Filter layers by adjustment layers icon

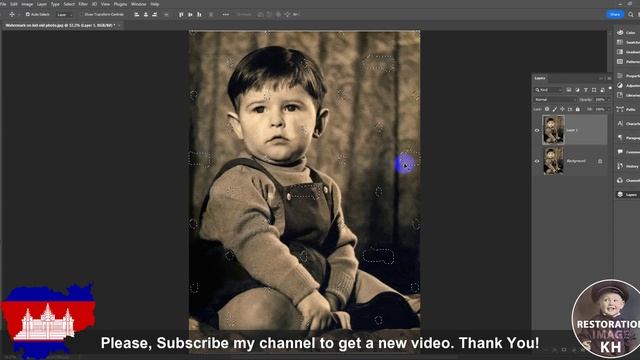[x=577, y=90]
